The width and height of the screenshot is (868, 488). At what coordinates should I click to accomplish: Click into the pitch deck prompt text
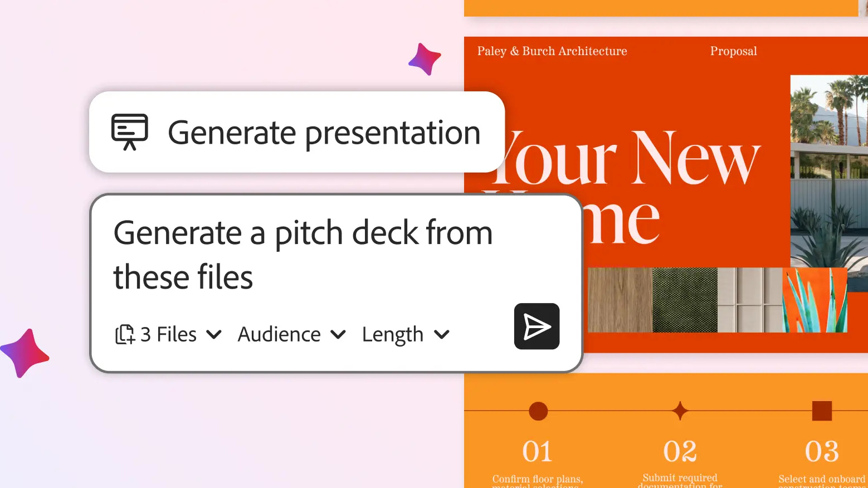[303, 255]
